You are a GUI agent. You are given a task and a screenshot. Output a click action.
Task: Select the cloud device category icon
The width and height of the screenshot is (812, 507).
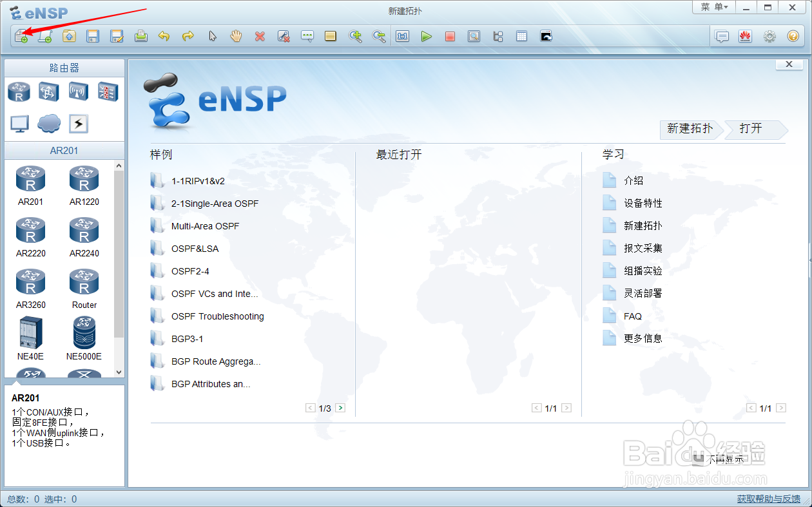(x=48, y=123)
